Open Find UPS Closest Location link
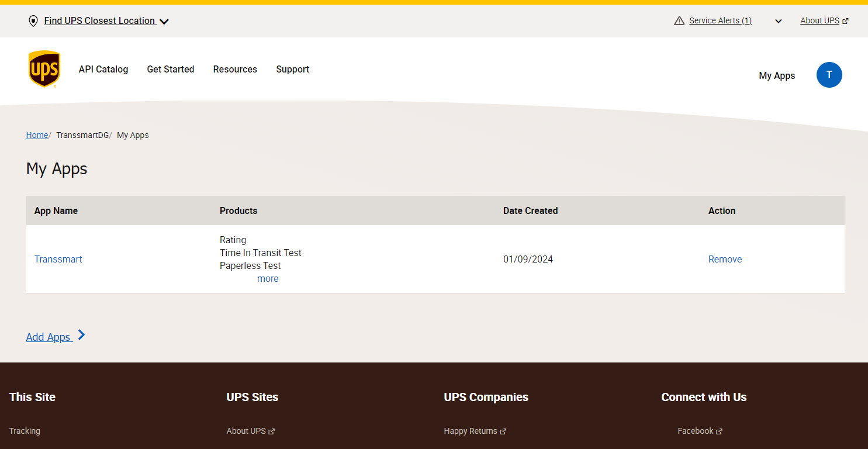Viewport: 868px width, 449px height. [x=100, y=21]
